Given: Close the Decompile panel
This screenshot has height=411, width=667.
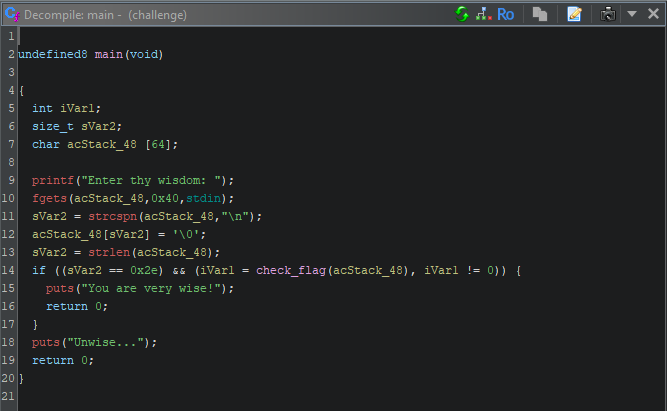Looking at the screenshot, I should (652, 14).
